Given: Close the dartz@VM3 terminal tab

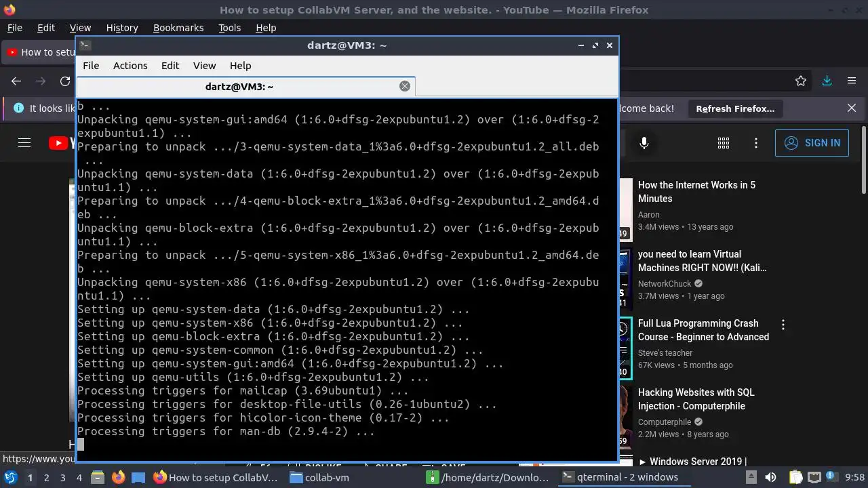Looking at the screenshot, I should [405, 86].
